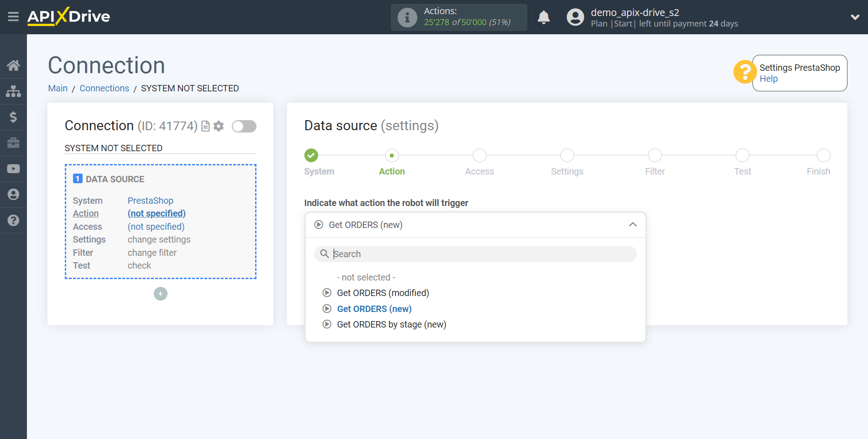Click the Access (not specified) link
This screenshot has width=868, height=439.
pos(156,227)
